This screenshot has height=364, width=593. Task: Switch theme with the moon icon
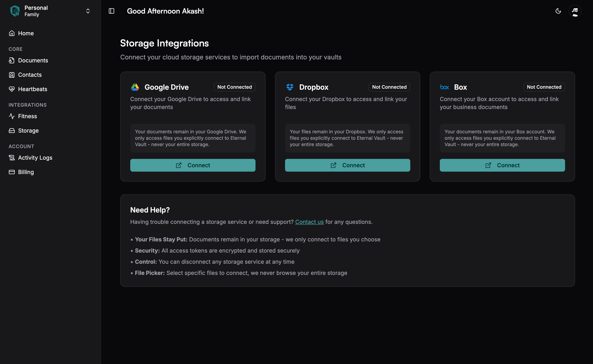click(x=558, y=11)
